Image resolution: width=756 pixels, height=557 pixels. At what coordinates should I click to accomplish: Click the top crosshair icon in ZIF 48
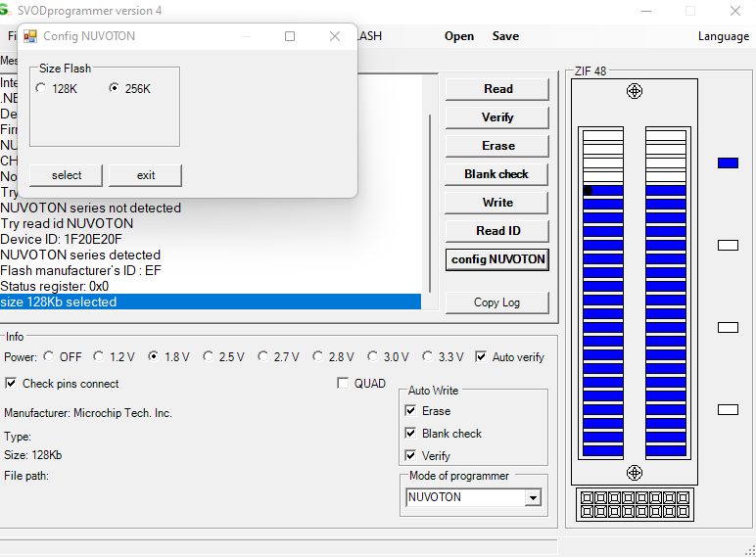click(635, 91)
